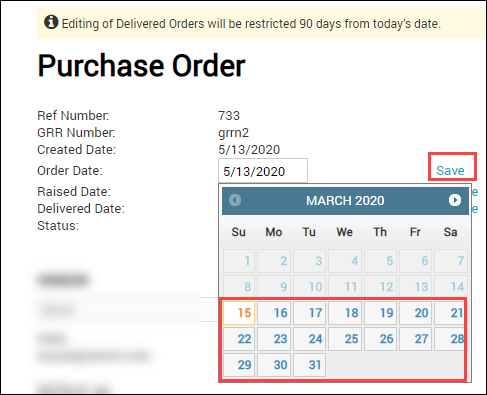Select March 26 in calendar
Viewport: 487px width, 395px height.
380,339
